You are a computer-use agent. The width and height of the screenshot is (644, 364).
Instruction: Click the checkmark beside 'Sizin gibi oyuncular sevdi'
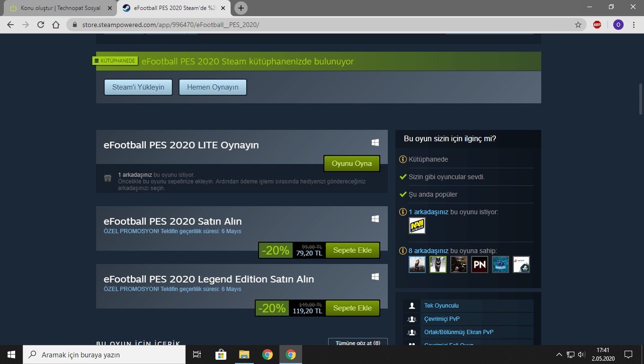tap(403, 177)
